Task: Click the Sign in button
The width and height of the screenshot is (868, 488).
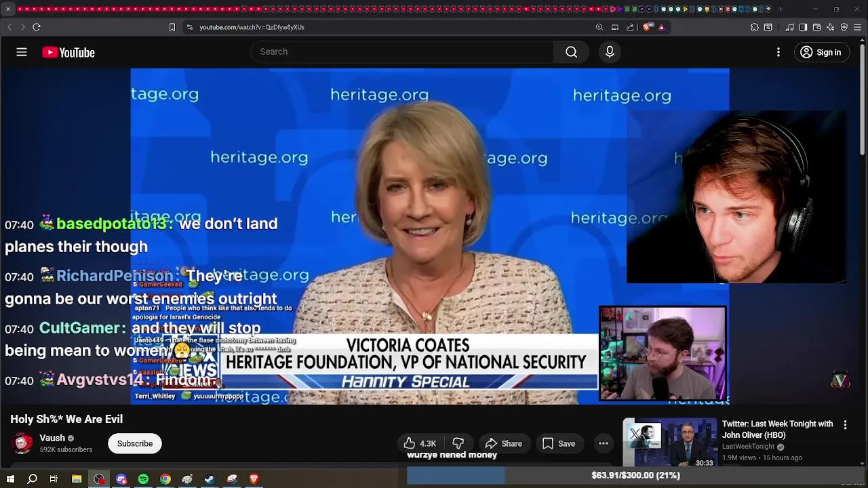Action: click(x=821, y=52)
